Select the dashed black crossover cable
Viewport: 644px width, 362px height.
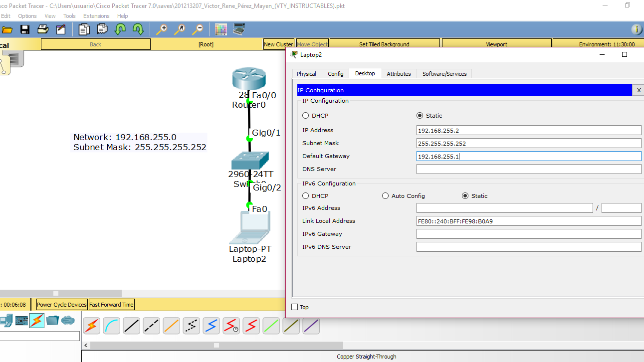pos(152,326)
